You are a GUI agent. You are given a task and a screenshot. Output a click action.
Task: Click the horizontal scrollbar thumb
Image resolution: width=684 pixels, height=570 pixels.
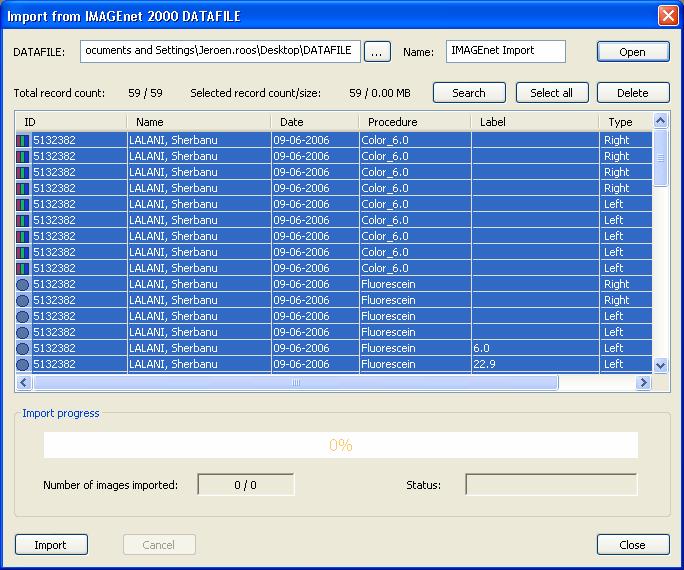[295, 383]
